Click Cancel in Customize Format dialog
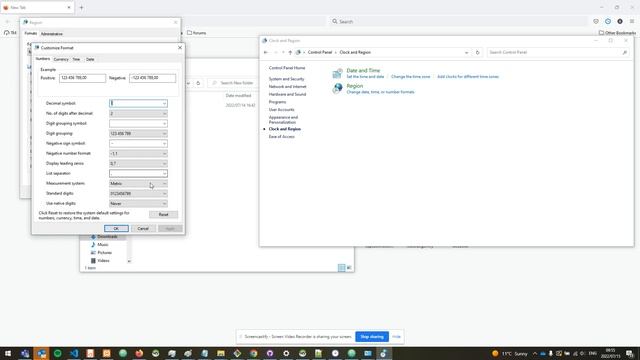 coord(143,229)
